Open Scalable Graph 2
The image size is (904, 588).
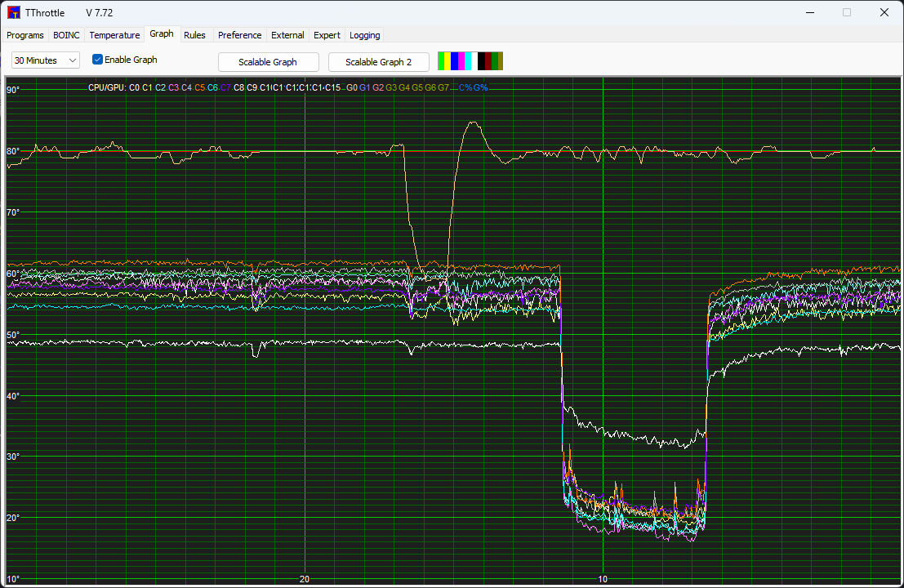tap(378, 62)
